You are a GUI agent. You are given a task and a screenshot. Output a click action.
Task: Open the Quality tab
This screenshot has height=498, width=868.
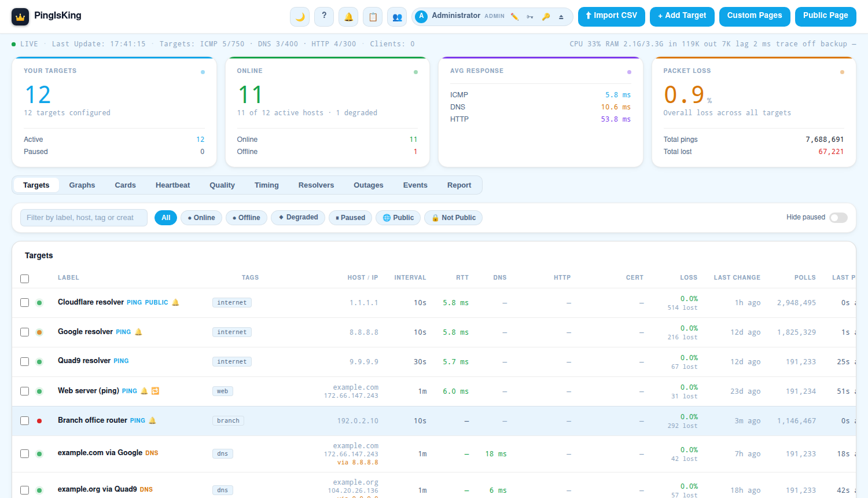(x=222, y=185)
